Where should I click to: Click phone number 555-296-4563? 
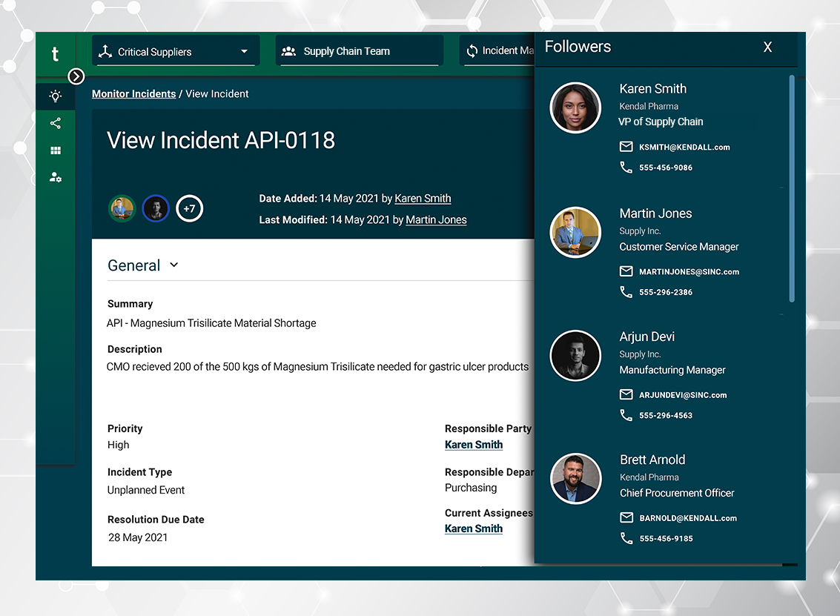point(665,416)
